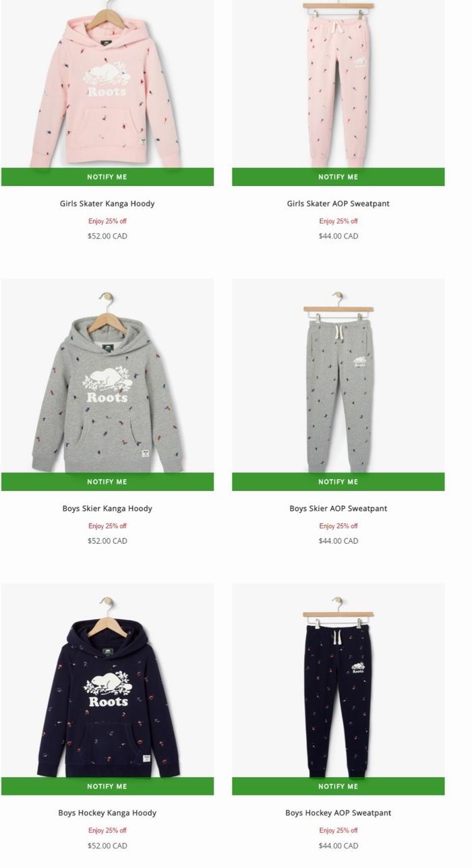Open the navy Boys Hockey AOP Sweatpant image
Image resolution: width=472 pixels, height=868 pixels.
point(338,680)
